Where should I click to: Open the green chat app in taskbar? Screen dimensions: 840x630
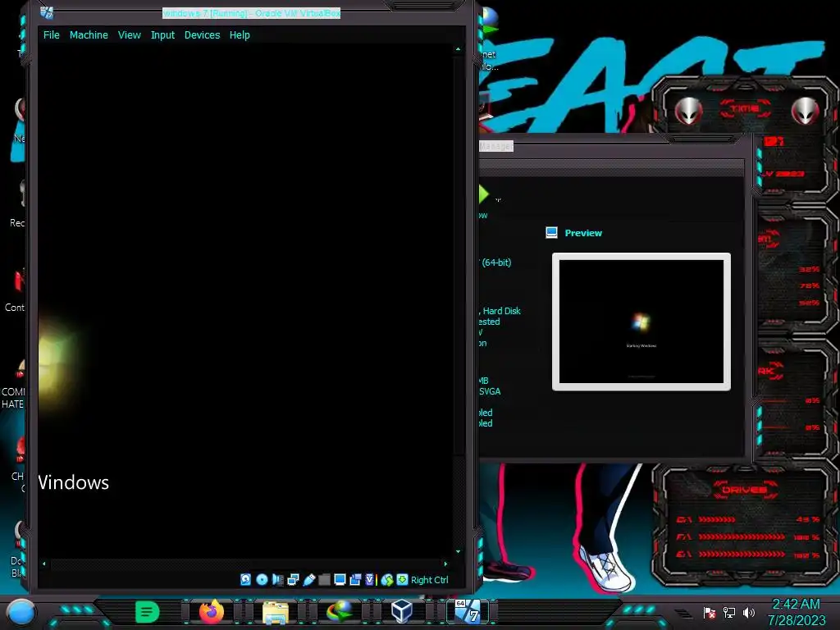[x=148, y=612]
